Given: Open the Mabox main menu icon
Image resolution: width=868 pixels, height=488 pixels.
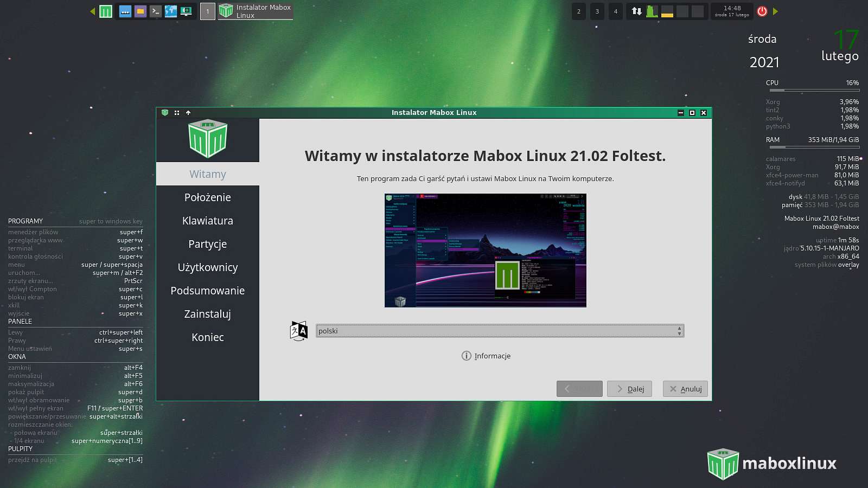Looking at the screenshot, I should pyautogui.click(x=106, y=11).
